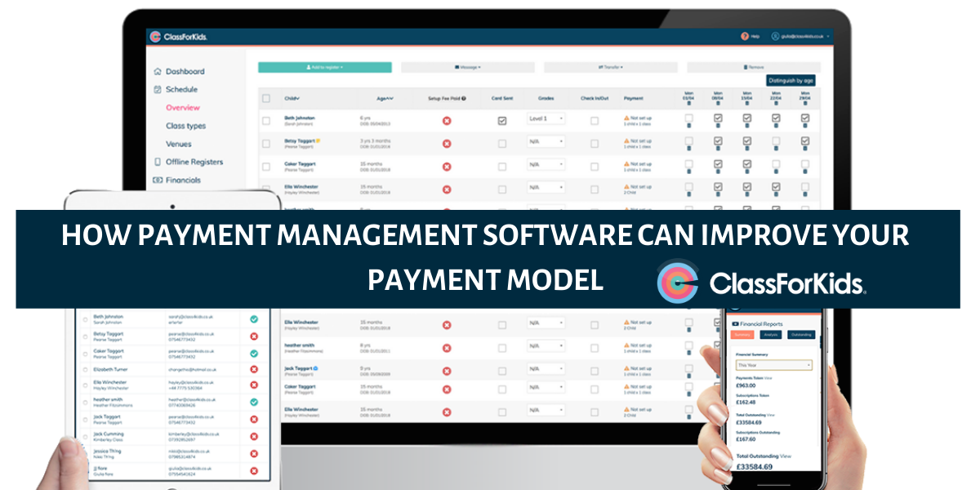Viewport: 980px width, 490px height.
Task: Switch to the Analyse tab on Financial Reports
Action: pos(771,335)
